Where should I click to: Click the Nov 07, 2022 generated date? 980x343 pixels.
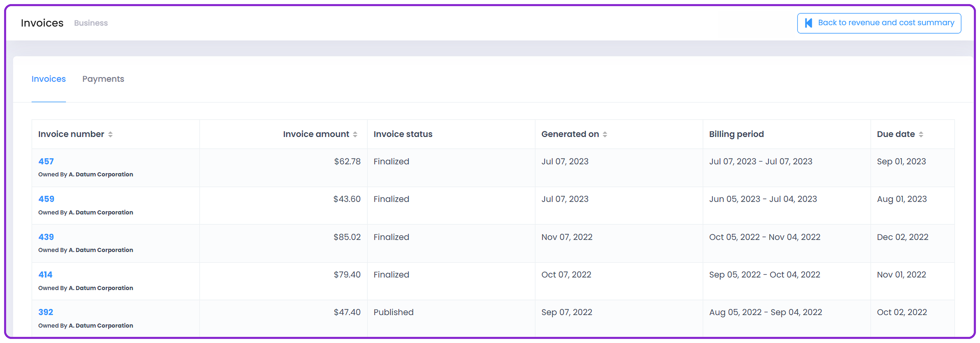pyautogui.click(x=567, y=237)
